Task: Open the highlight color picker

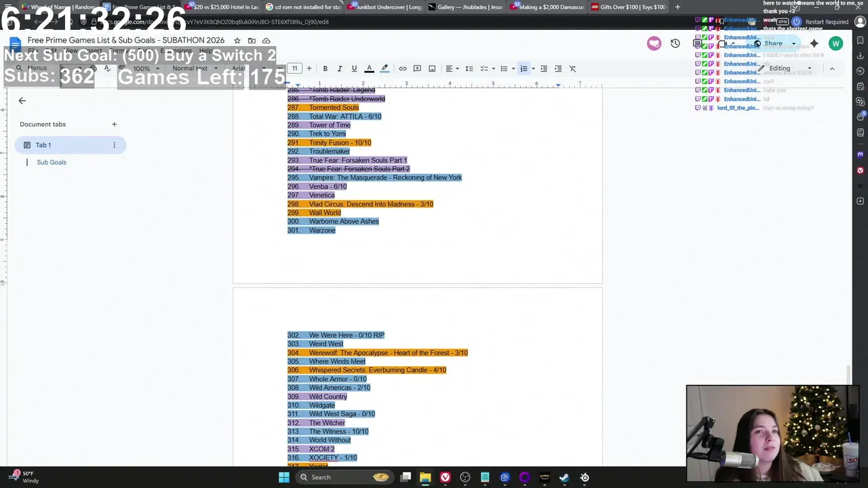Action: pyautogui.click(x=384, y=68)
